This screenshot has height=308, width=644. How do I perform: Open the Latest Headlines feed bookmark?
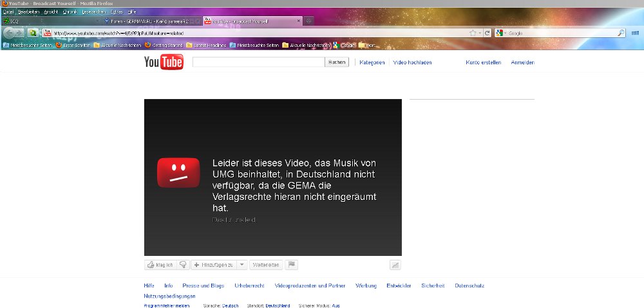[207, 45]
